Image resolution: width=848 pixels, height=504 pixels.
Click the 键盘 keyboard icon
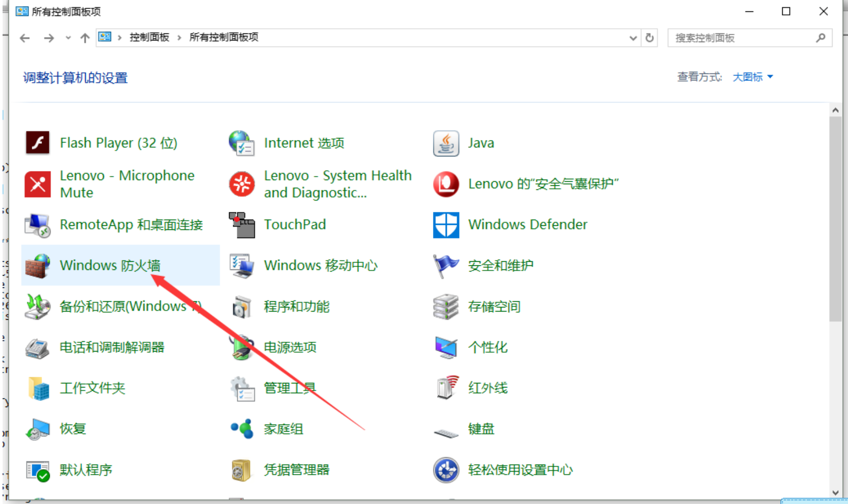[446, 433]
